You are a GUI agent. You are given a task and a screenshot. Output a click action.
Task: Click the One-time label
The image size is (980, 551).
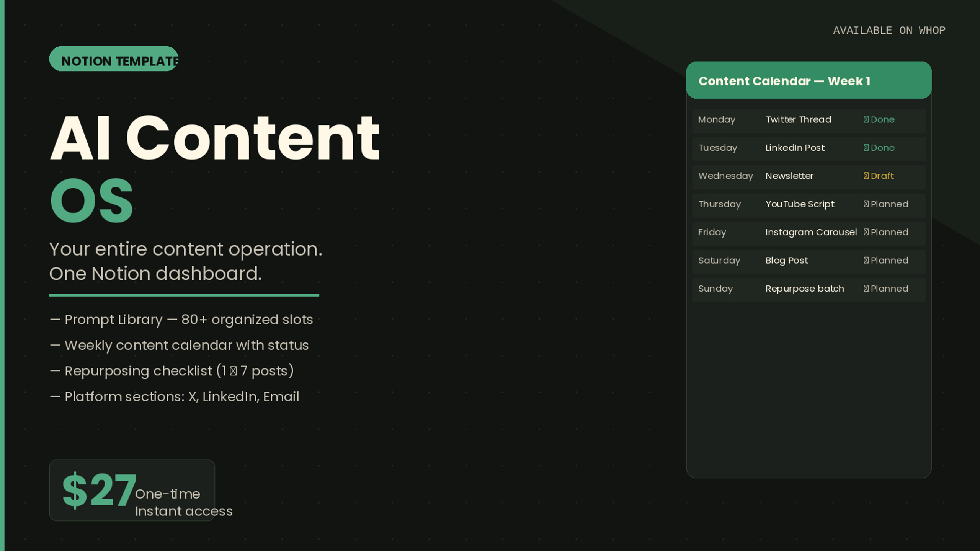pyautogui.click(x=167, y=494)
